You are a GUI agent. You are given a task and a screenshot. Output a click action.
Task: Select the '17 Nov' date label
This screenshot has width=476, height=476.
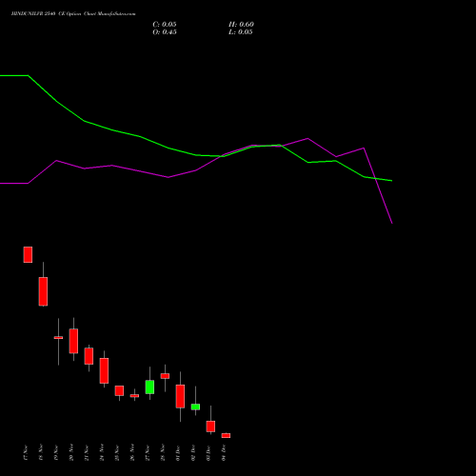pos(26,453)
